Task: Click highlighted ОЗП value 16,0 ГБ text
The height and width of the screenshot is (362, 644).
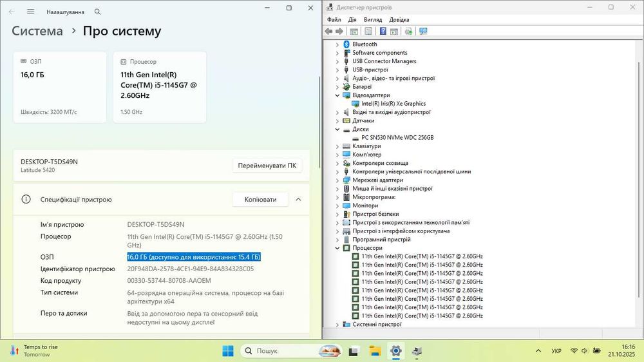Action: coord(194,257)
